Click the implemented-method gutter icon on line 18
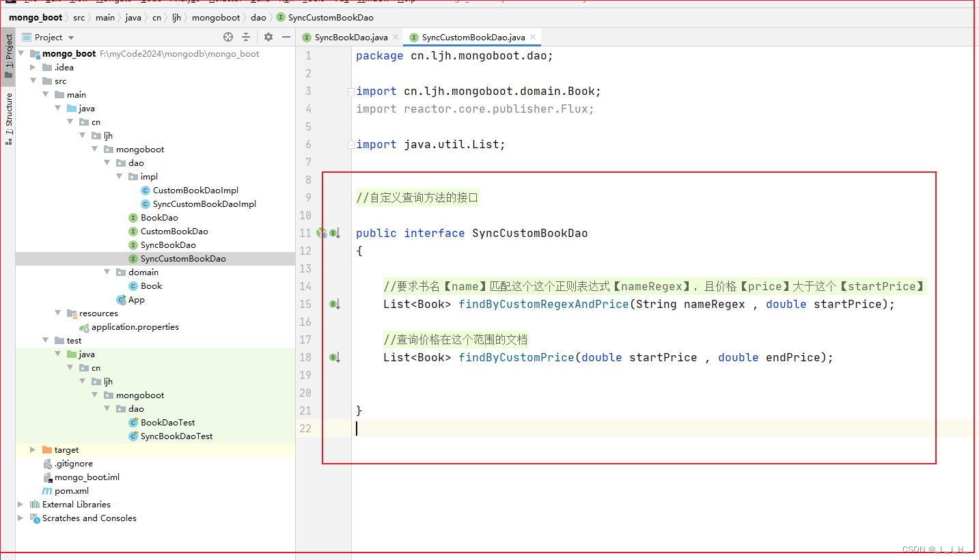The height and width of the screenshot is (560, 979). click(335, 357)
